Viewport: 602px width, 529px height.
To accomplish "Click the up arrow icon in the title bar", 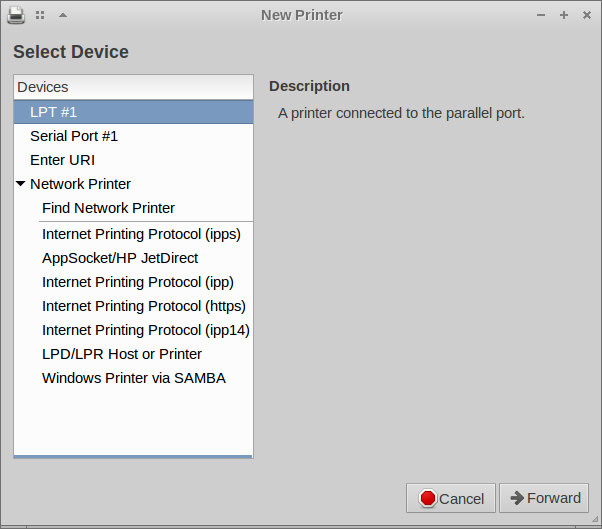I will [x=63, y=15].
